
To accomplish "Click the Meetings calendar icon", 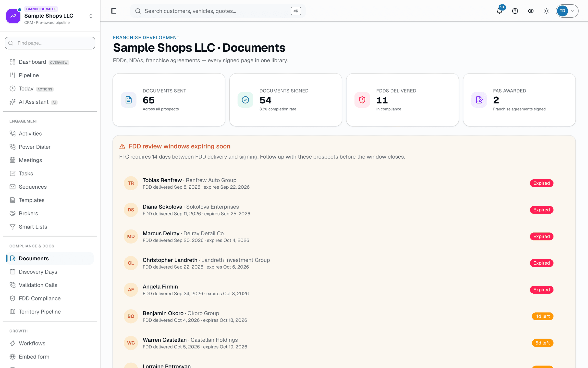I will (x=12, y=160).
